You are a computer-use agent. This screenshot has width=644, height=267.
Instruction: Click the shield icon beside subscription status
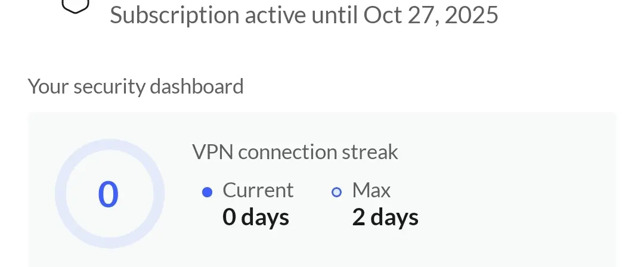(x=75, y=6)
